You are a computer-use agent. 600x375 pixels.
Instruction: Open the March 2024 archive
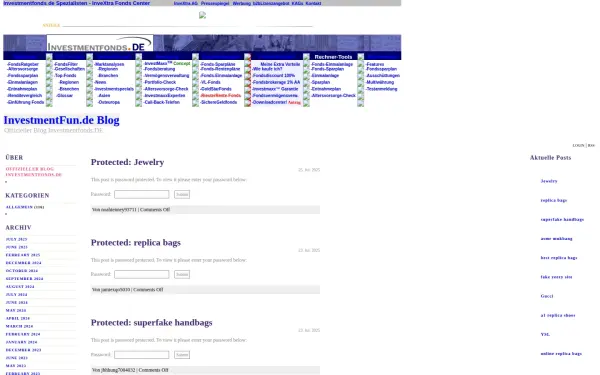(19, 326)
